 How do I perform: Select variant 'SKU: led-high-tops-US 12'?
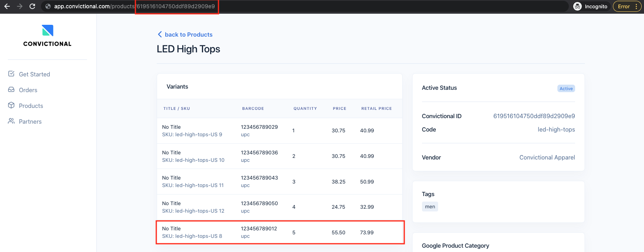pyautogui.click(x=193, y=211)
